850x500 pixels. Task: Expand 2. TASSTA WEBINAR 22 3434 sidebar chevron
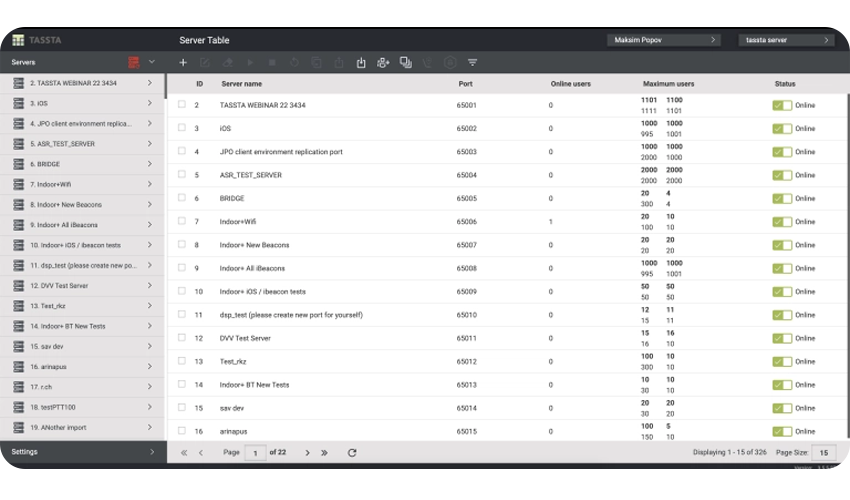[x=150, y=83]
